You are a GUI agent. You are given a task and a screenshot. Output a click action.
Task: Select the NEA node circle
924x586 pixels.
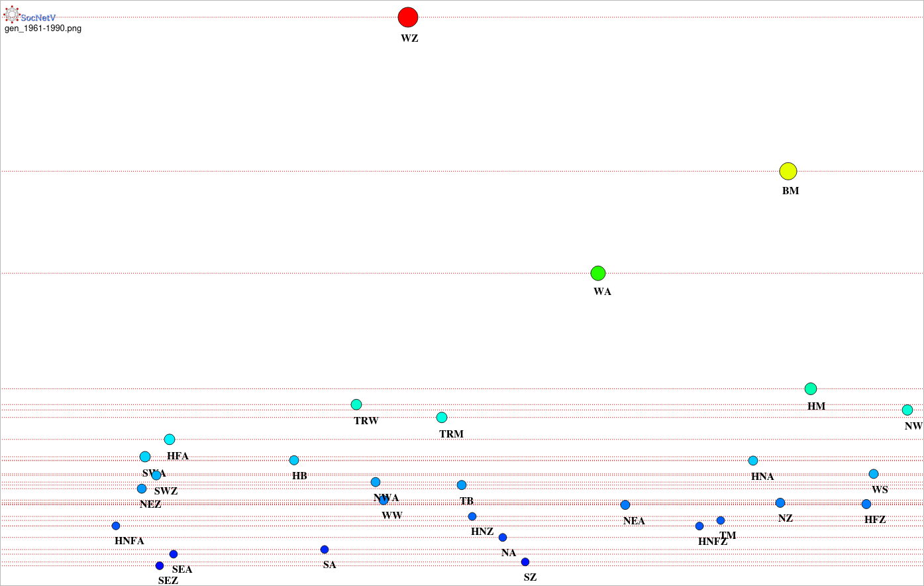pos(625,505)
